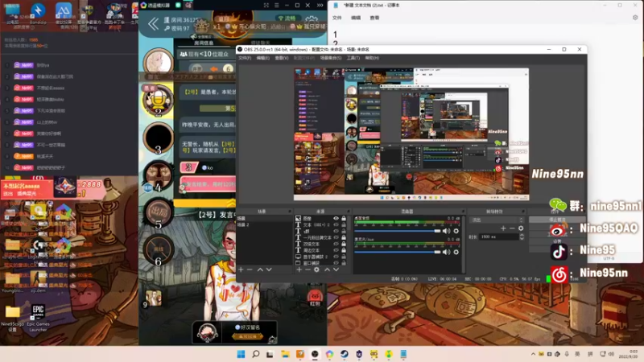
Task: Pop out the 场景 dock panel
Action: [289, 212]
